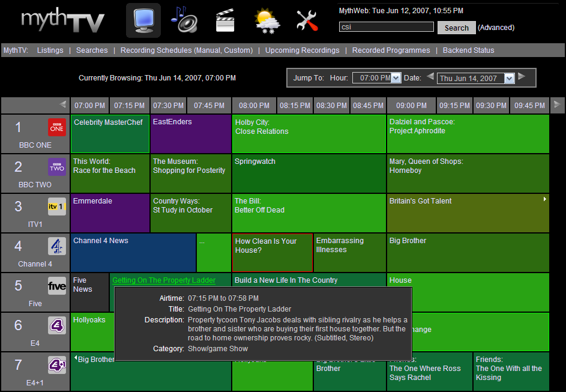Image resolution: width=566 pixels, height=392 pixels.
Task: Open Five News programme
Action: click(x=90, y=292)
